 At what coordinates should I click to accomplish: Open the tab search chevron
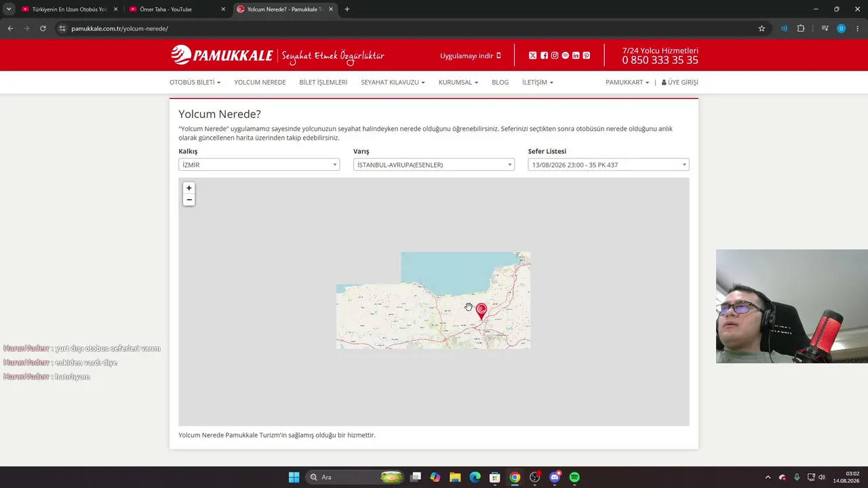click(9, 9)
